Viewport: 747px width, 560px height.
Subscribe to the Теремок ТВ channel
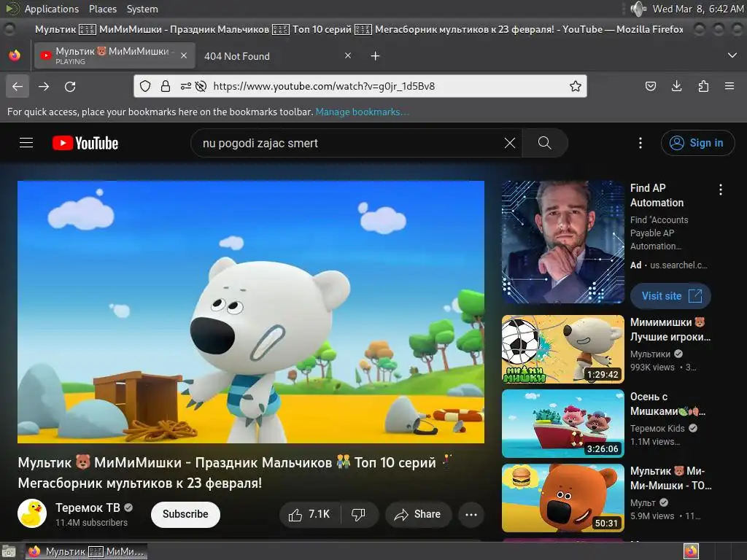[185, 514]
